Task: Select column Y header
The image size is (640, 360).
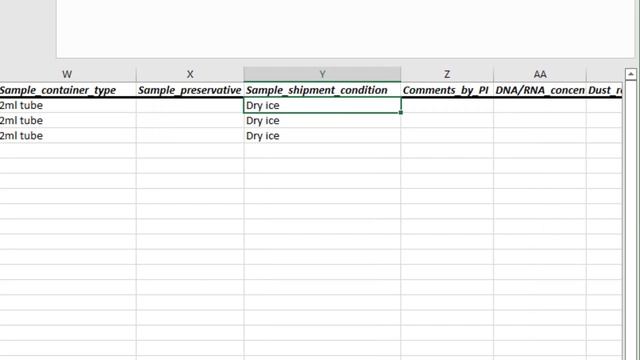Action: 322,74
